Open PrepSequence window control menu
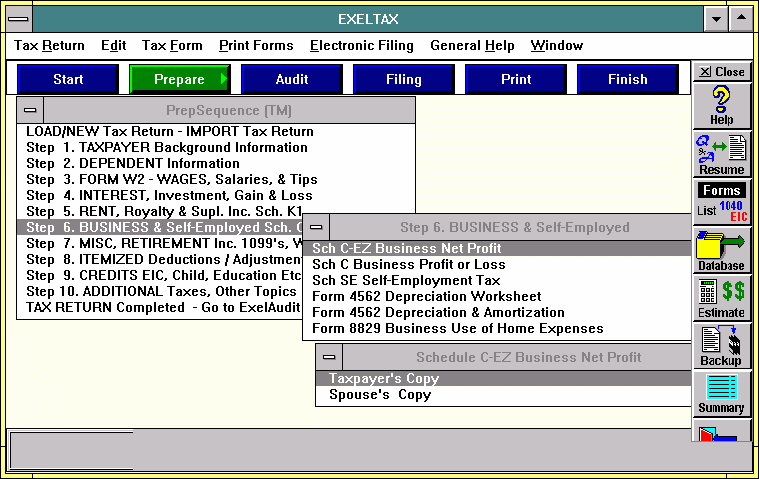The width and height of the screenshot is (759, 479). (x=30, y=110)
